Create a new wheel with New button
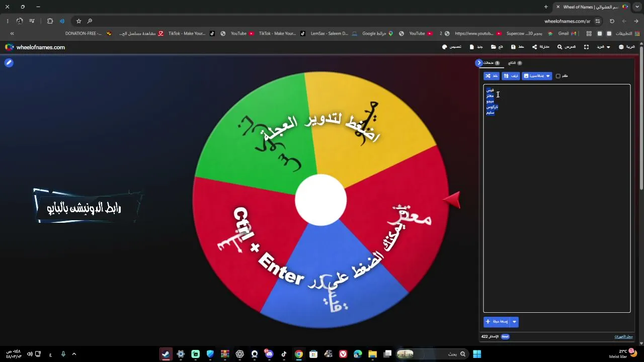 pos(476,47)
